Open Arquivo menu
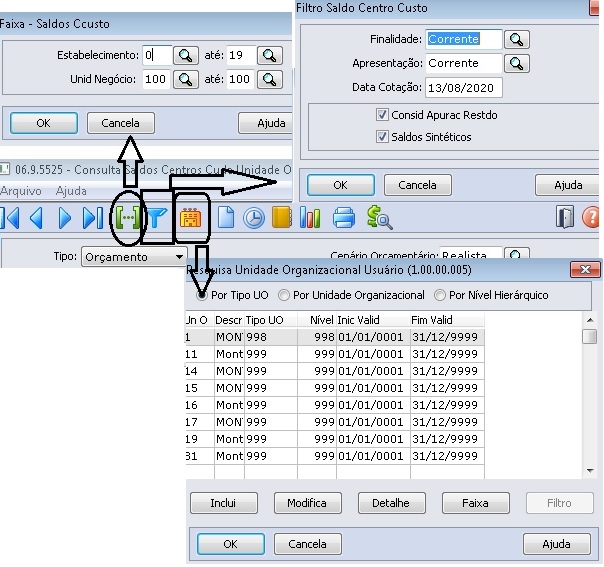Image resolution: width=604 pixels, height=567 pixels. point(21,191)
